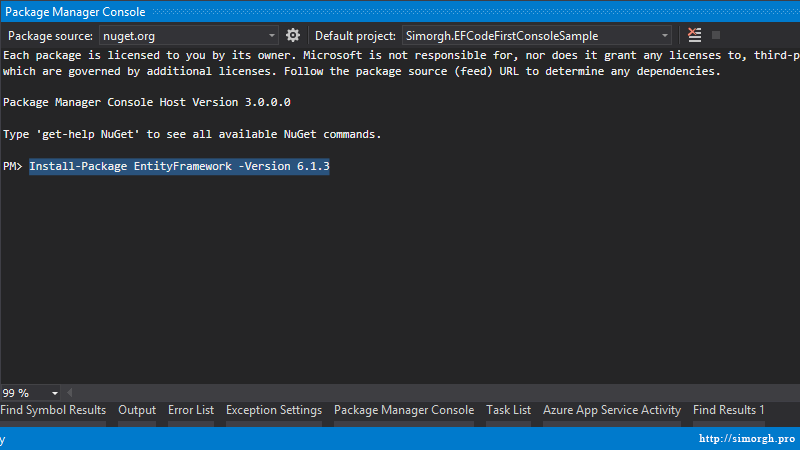The image size is (800, 450).
Task: Switch to Find Symbol Results tab
Action: pos(53,410)
